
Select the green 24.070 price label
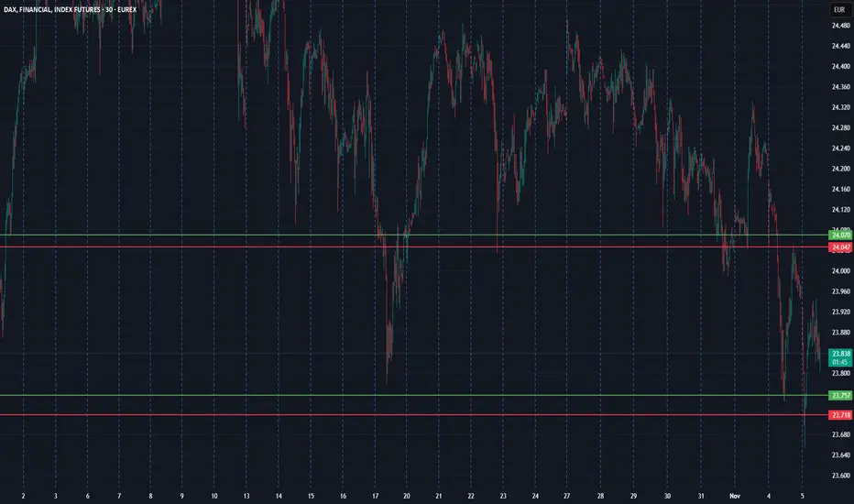tap(840, 236)
